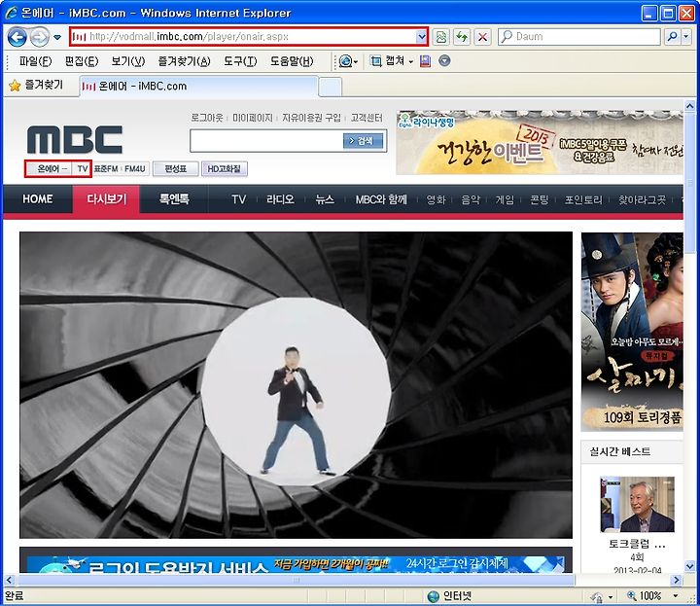The width and height of the screenshot is (700, 606).
Task: Click the browser Back arrow button
Action: tap(17, 37)
